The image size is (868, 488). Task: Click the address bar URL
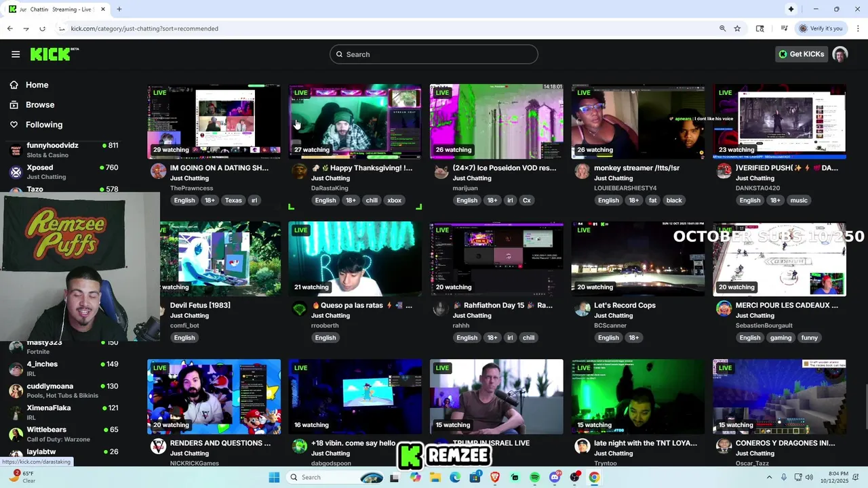point(144,28)
